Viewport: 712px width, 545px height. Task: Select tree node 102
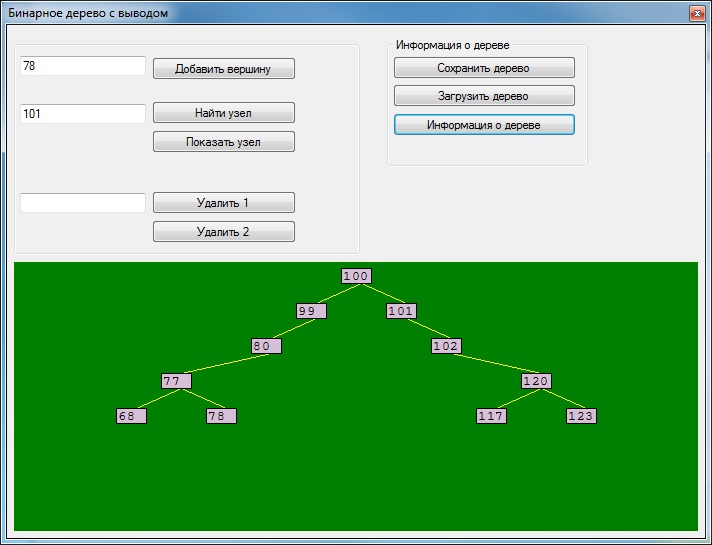click(446, 346)
